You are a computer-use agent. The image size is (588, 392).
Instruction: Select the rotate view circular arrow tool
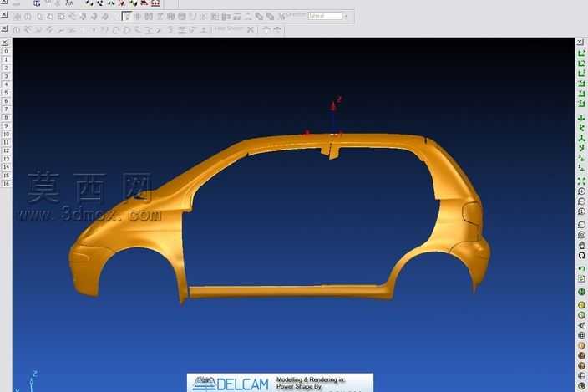click(x=581, y=255)
